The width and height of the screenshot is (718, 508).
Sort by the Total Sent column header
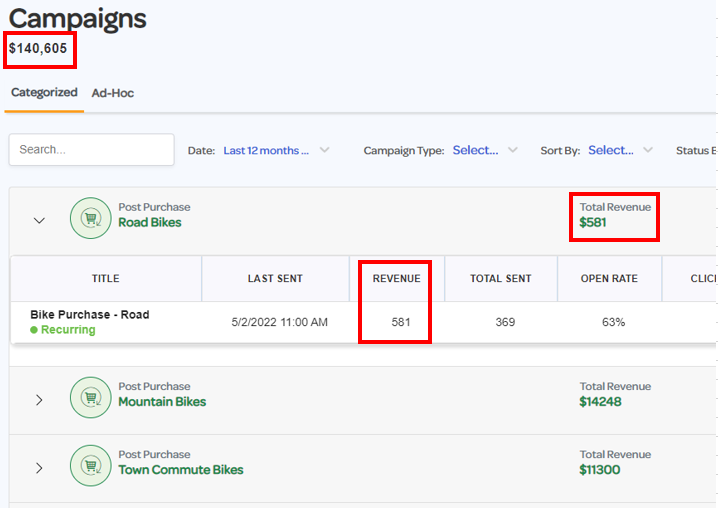click(x=501, y=279)
